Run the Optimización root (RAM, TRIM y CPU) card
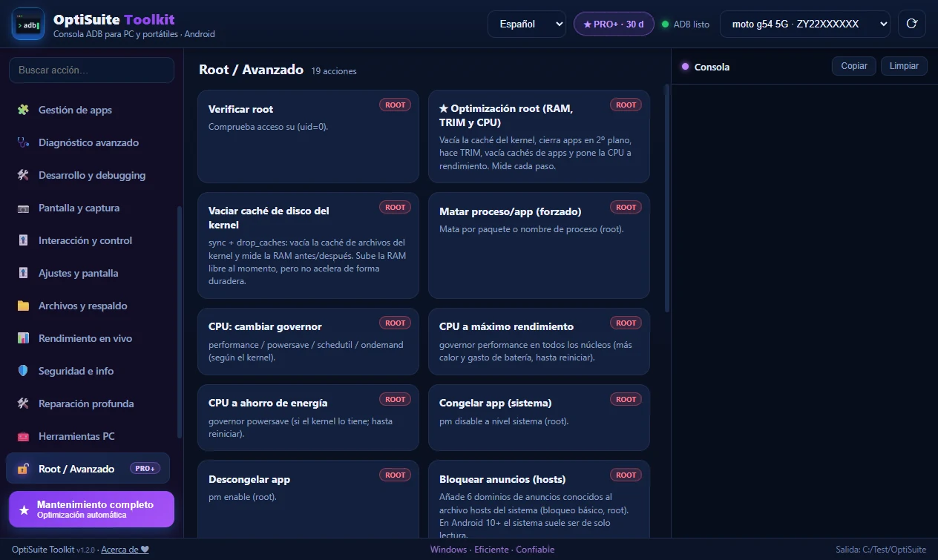938x560 pixels. click(x=539, y=136)
